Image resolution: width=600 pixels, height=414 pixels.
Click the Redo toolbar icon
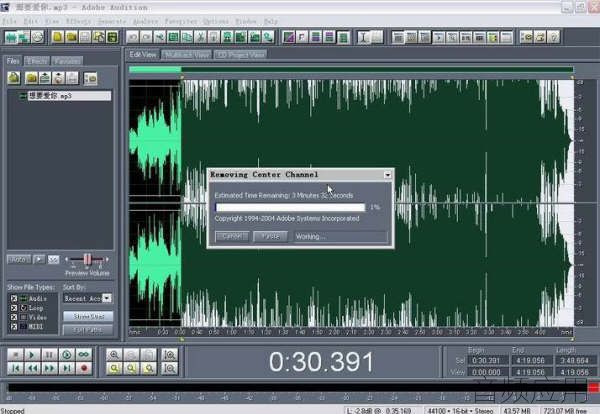[x=146, y=37]
